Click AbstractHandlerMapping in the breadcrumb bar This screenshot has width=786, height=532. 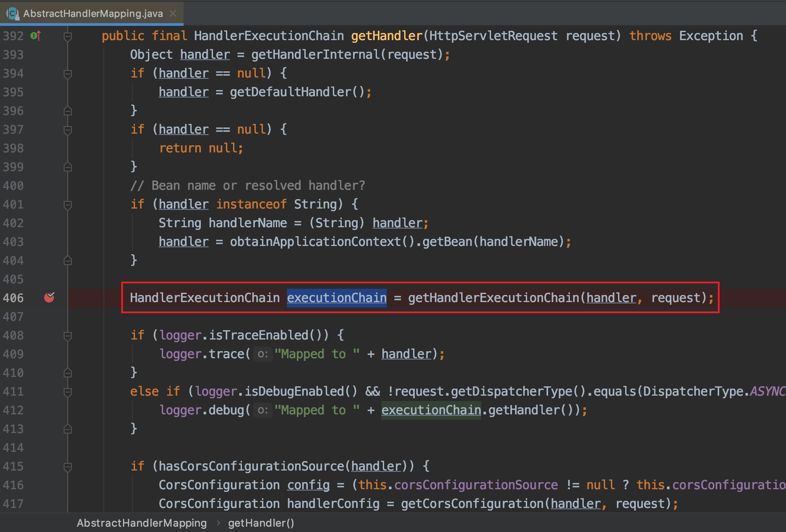point(142,523)
